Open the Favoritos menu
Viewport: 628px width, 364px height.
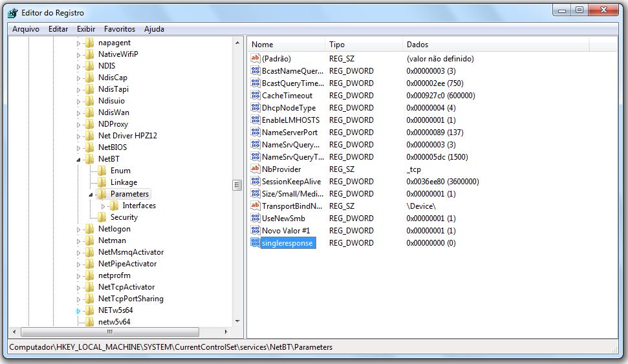[x=120, y=29]
